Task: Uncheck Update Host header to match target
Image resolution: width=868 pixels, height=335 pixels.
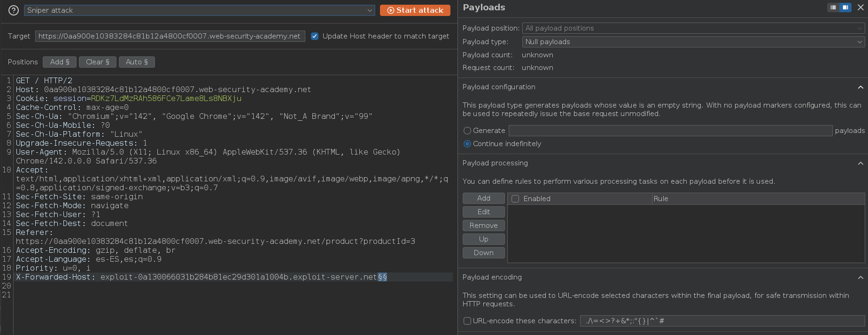Action: (x=315, y=36)
